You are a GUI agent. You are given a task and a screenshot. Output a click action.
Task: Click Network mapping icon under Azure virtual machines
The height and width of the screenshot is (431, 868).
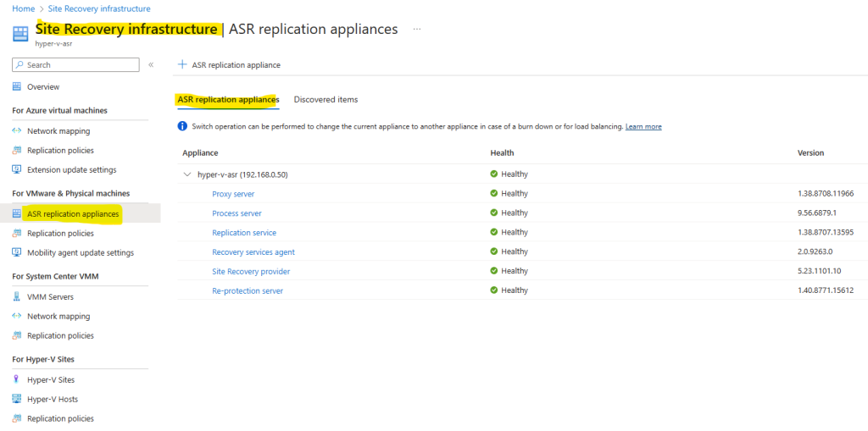[17, 131]
